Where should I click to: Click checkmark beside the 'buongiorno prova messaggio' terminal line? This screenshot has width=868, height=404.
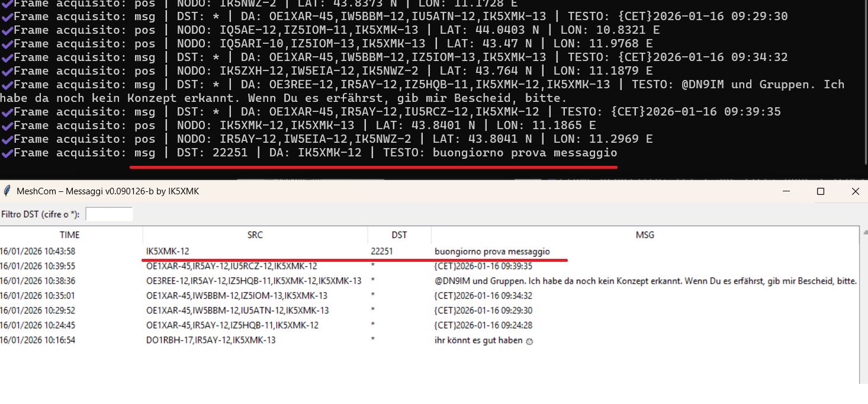click(7, 153)
